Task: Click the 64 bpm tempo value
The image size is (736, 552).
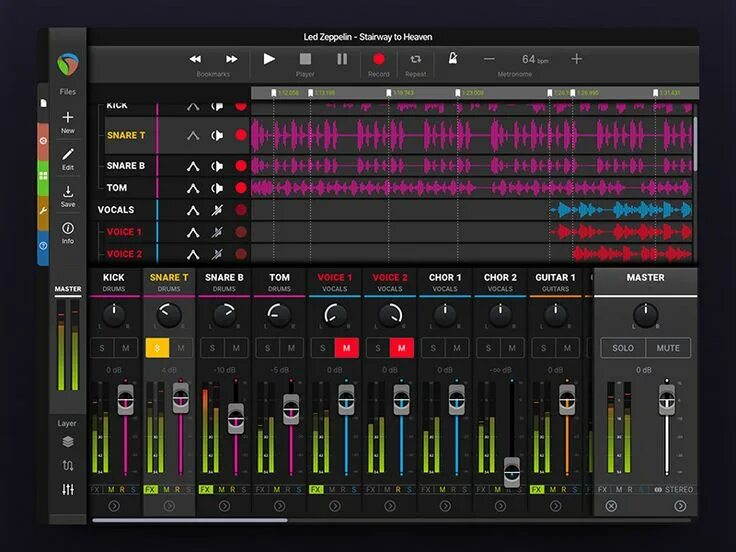Action: tap(535, 59)
